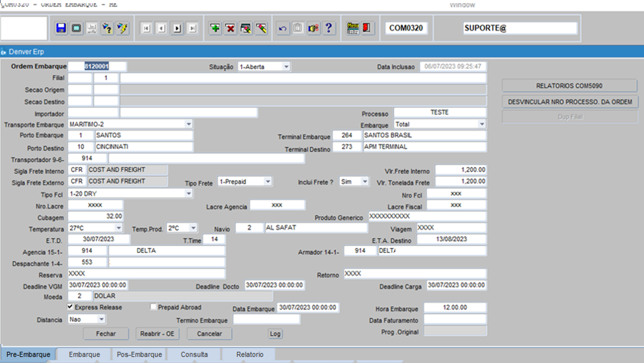Image resolution: width=644 pixels, height=363 pixels.
Task: Click the Cubagem field showing 32.00
Action: click(x=95, y=216)
